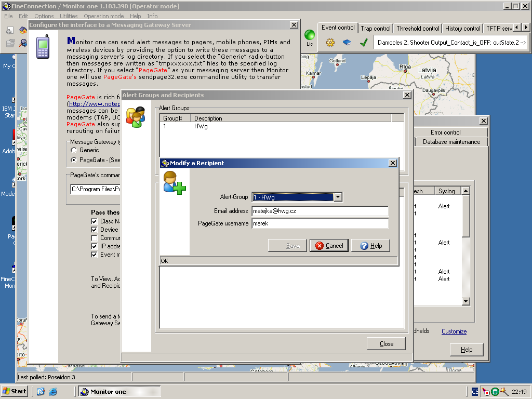Click the PageGate command path field
Viewport: 532px width, 399px height.
click(96, 189)
